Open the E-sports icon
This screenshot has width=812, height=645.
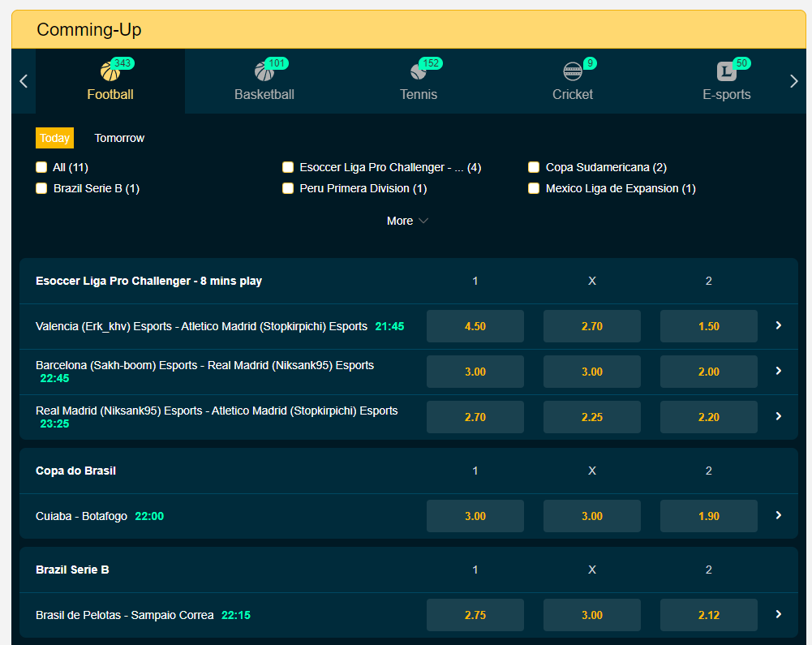click(727, 71)
